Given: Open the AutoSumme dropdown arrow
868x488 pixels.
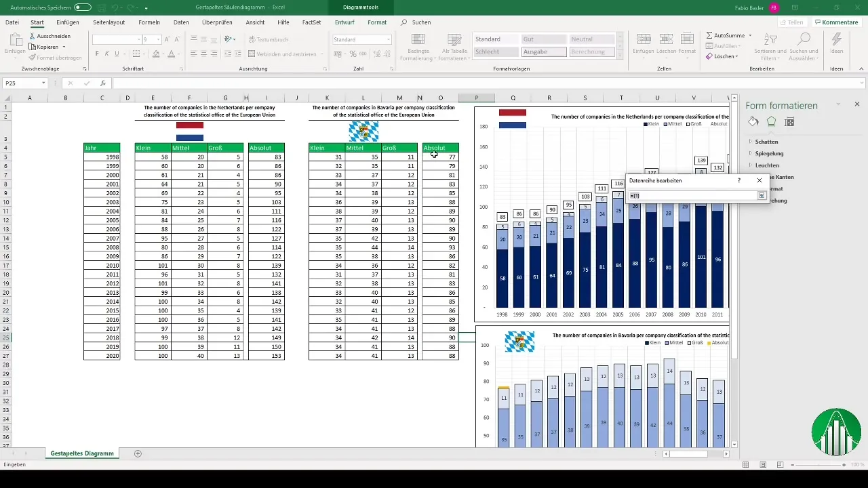Looking at the screenshot, I should tap(749, 35).
